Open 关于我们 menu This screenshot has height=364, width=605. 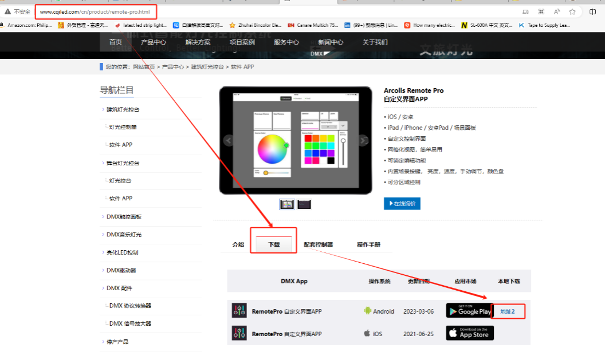tap(375, 42)
